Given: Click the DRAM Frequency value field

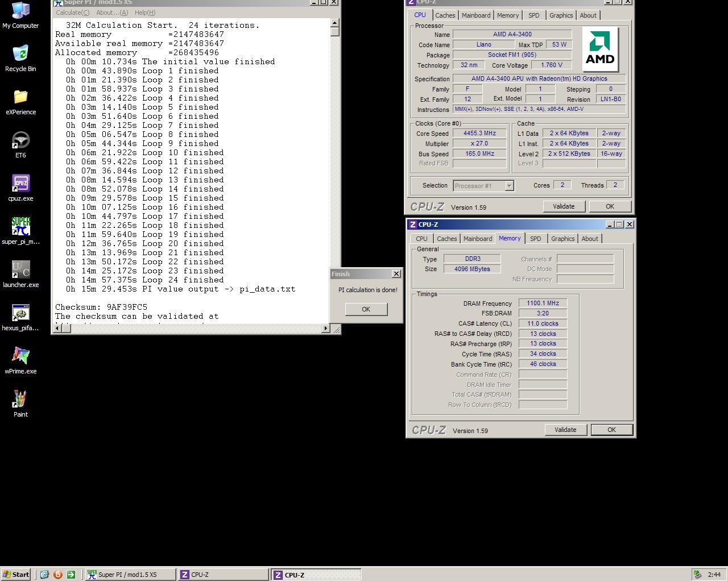Looking at the screenshot, I should click(x=543, y=304).
